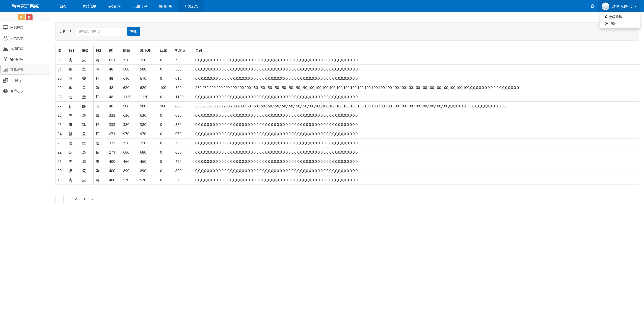
Task: Click the user avatar in header
Action: pos(605,6)
